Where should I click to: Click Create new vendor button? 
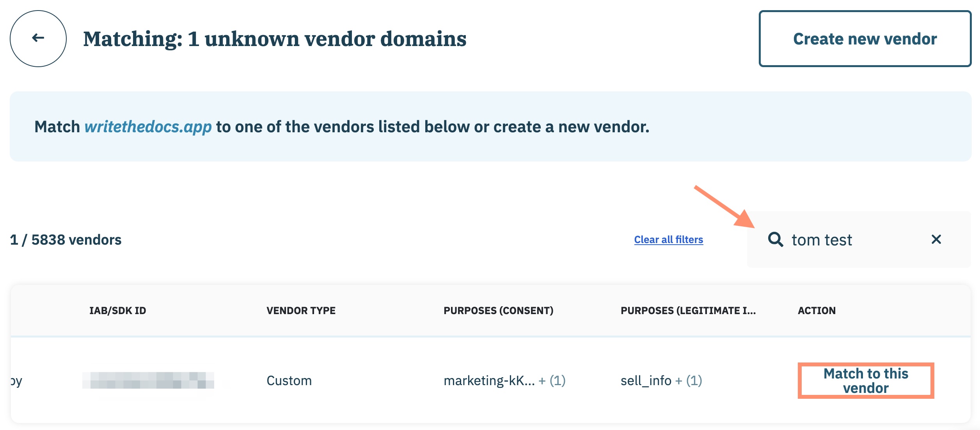point(865,39)
